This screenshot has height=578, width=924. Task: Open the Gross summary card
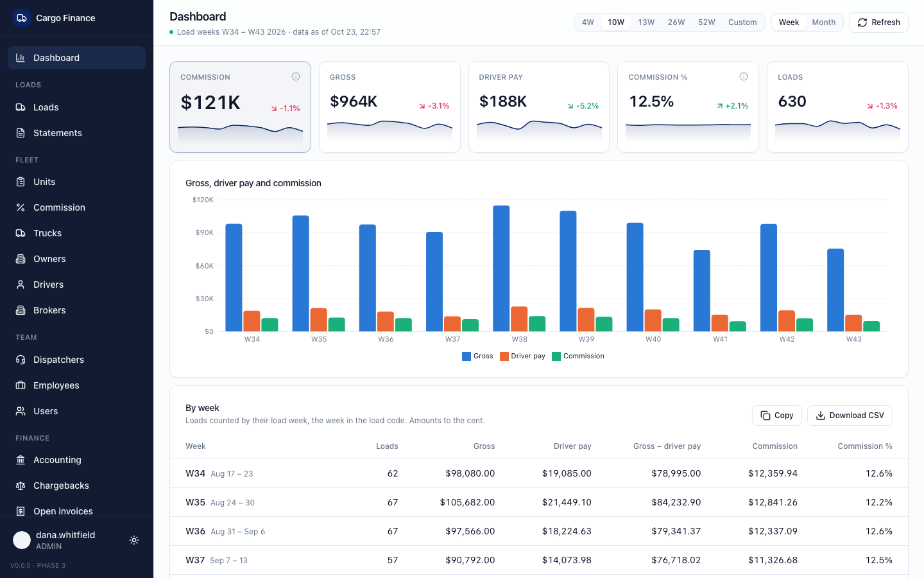(389, 107)
